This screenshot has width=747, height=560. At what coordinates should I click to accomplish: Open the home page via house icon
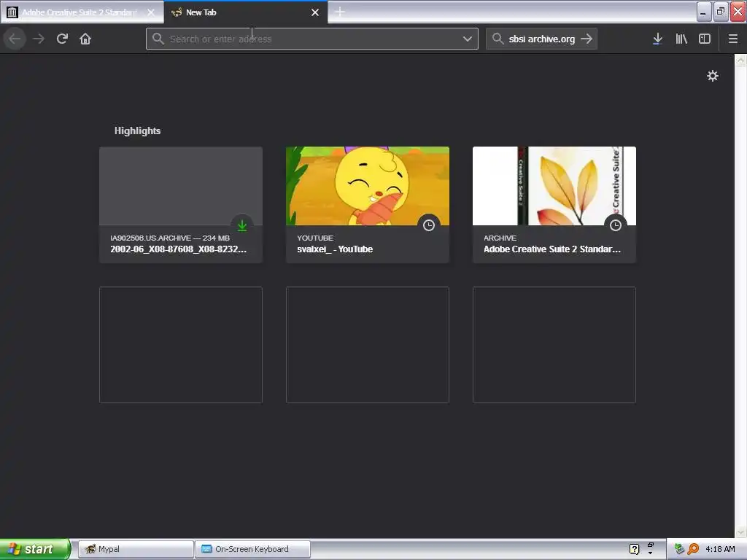pos(85,39)
